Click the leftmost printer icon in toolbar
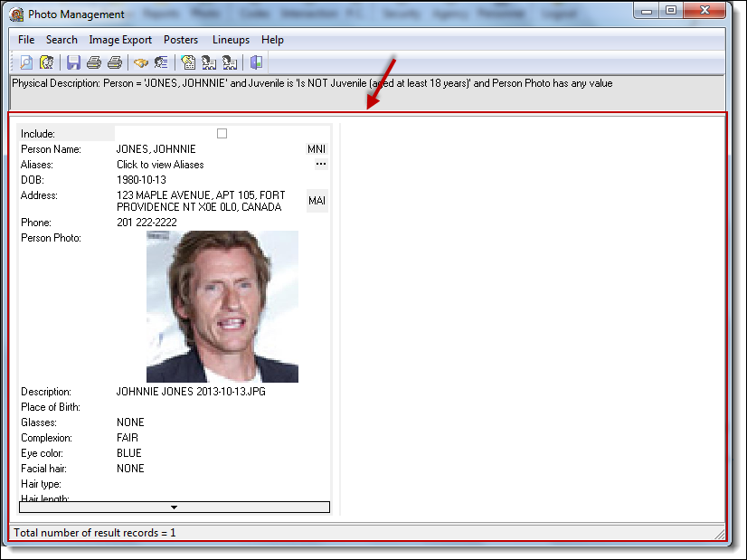 pos(94,62)
